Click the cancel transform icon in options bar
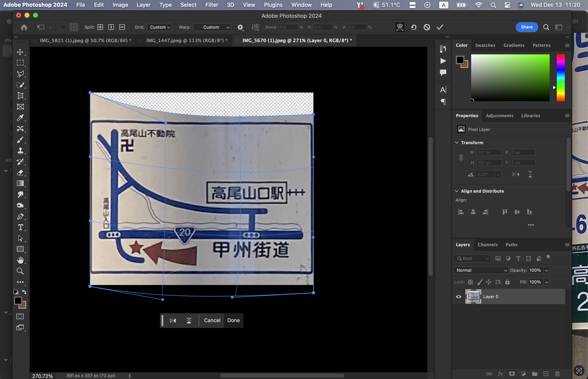 click(x=427, y=27)
